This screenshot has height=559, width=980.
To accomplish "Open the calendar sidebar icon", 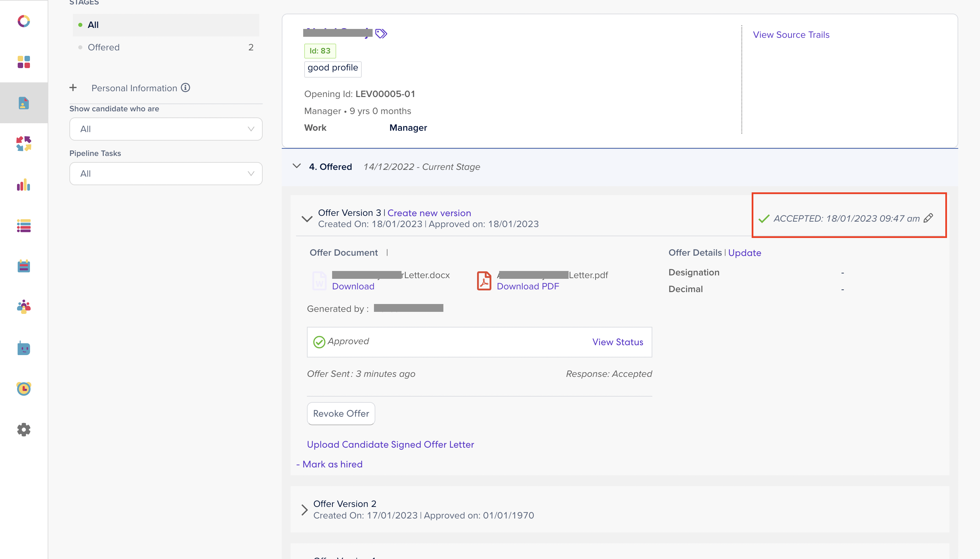I will point(24,266).
